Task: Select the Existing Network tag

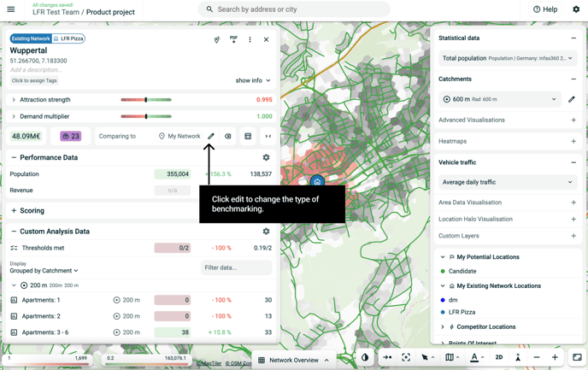Action: coord(31,38)
